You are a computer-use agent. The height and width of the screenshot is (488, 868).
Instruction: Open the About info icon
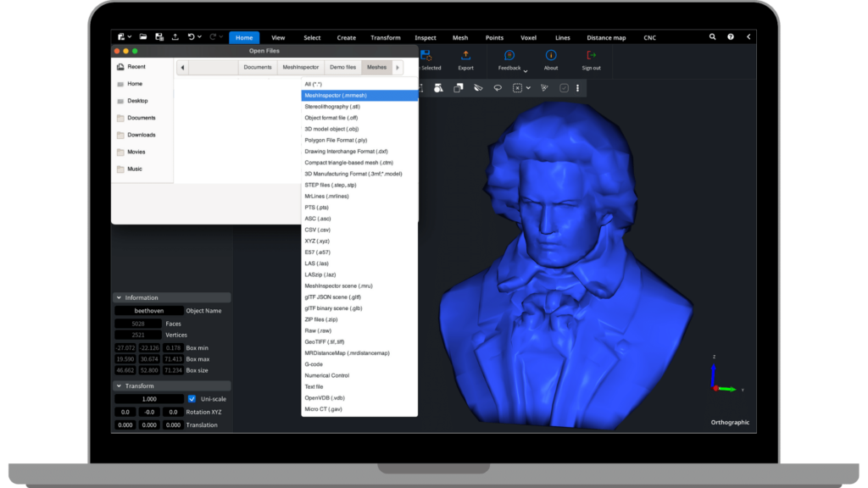click(x=551, y=56)
